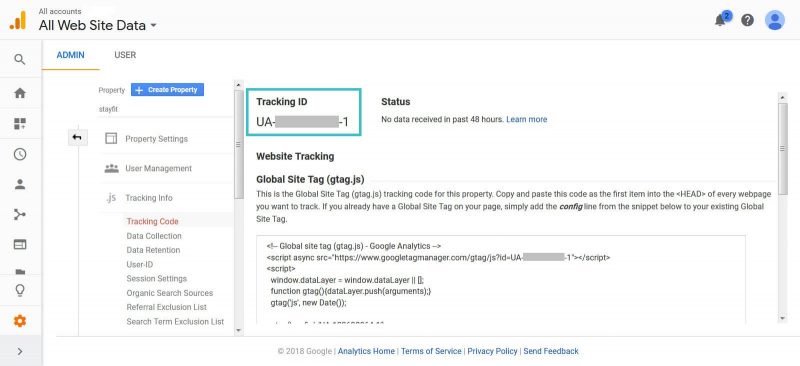The width and height of the screenshot is (800, 366).
Task: Select Organic Search Sources
Action: 170,293
